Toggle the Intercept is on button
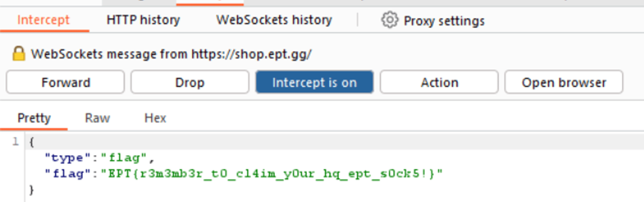The height and width of the screenshot is (202, 644). point(314,82)
